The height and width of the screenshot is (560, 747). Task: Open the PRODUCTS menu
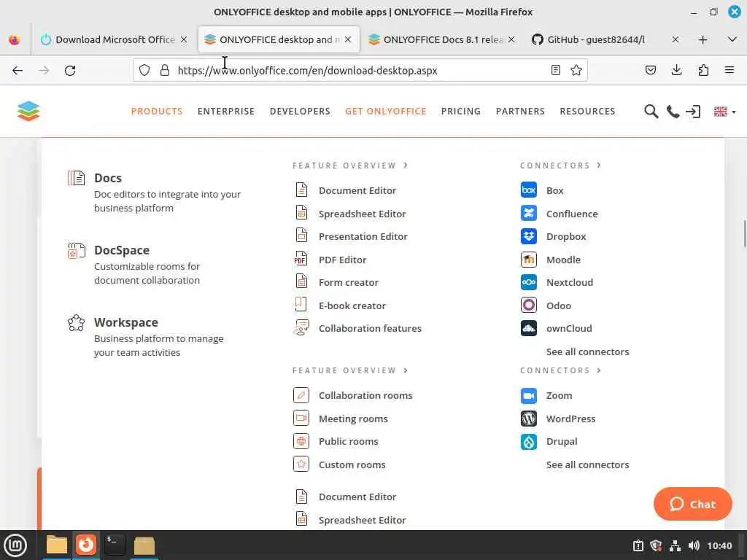[x=157, y=112]
